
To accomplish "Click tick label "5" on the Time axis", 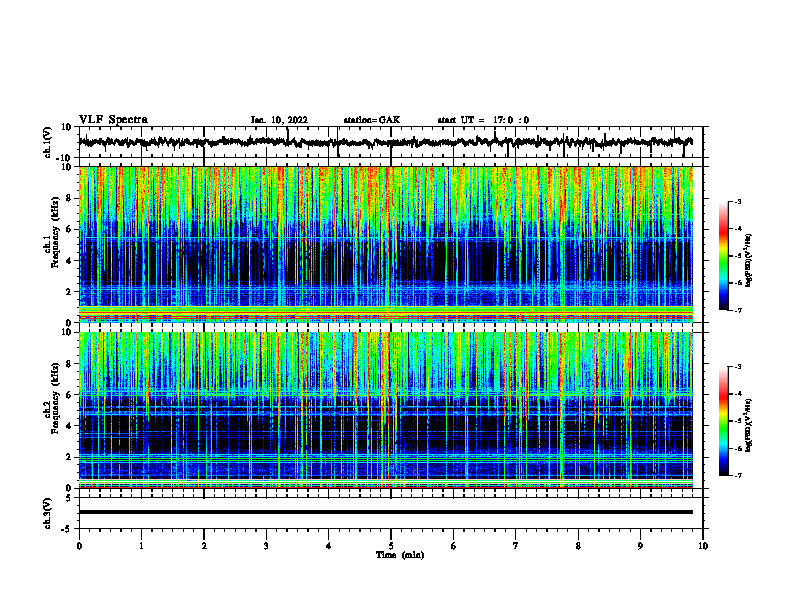I will pyautogui.click(x=391, y=546).
